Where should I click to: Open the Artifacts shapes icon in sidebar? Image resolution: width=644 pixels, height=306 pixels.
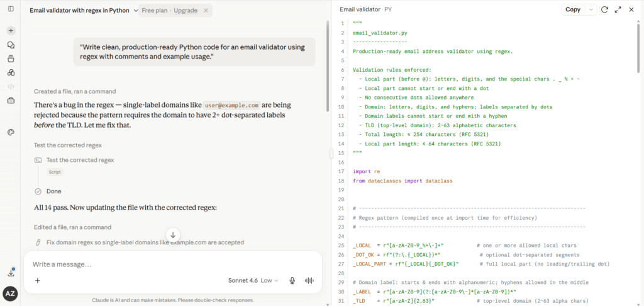click(11, 72)
